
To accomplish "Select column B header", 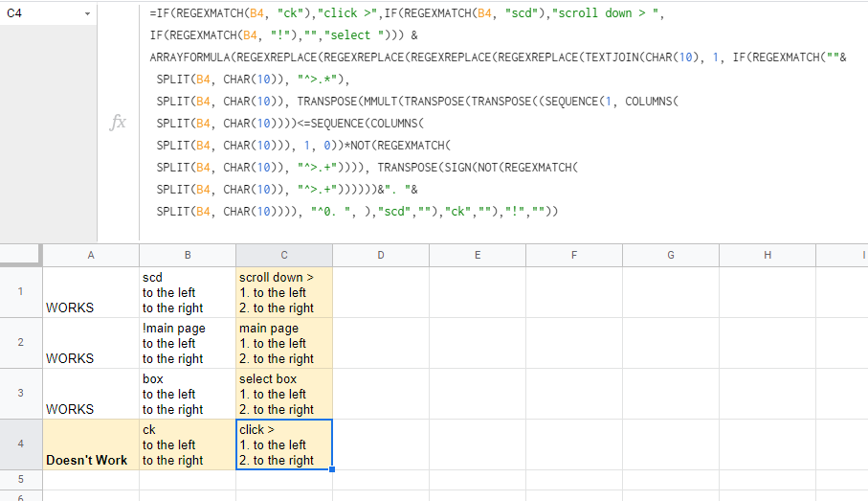I will tap(188, 255).
